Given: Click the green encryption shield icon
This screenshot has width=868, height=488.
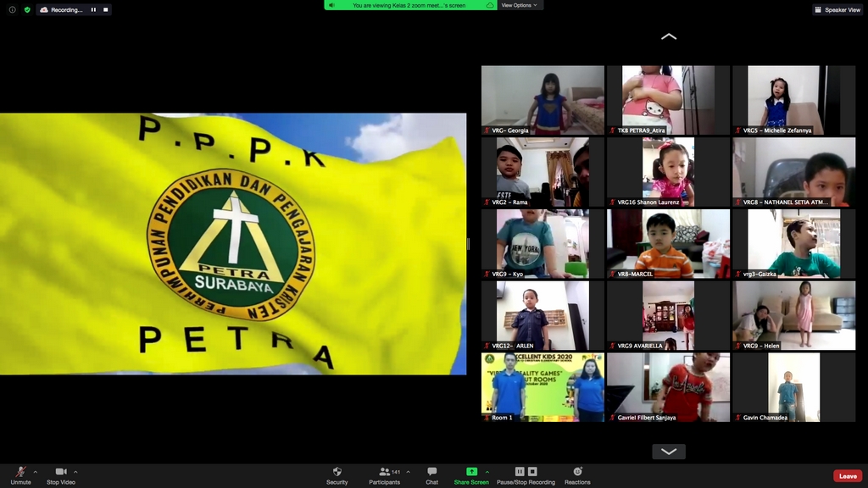Looking at the screenshot, I should point(27,10).
